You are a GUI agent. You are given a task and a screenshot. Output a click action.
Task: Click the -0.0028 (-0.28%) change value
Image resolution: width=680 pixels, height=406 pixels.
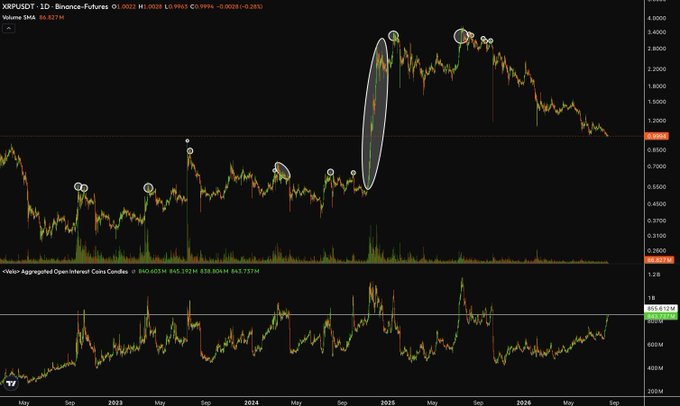coord(240,7)
